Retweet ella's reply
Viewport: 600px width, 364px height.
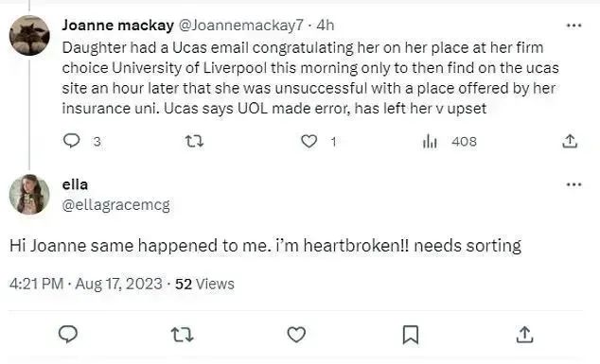[x=182, y=335]
